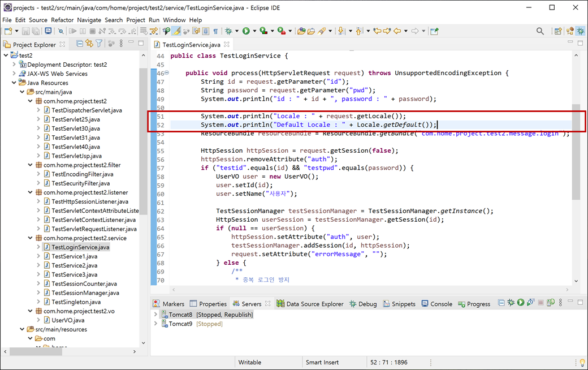The image size is (588, 370).
Task: Open the Project Explorer View Menu dots
Action: [x=121, y=44]
